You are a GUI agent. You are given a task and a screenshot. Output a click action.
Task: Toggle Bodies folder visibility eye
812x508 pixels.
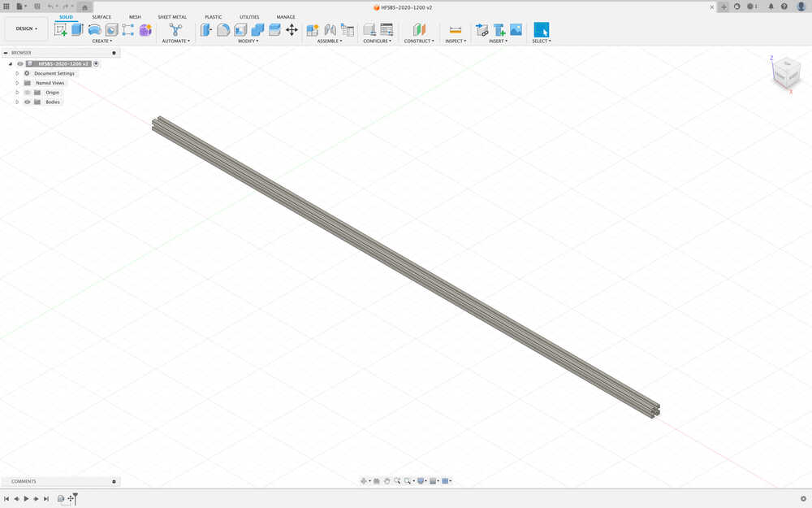[28, 102]
